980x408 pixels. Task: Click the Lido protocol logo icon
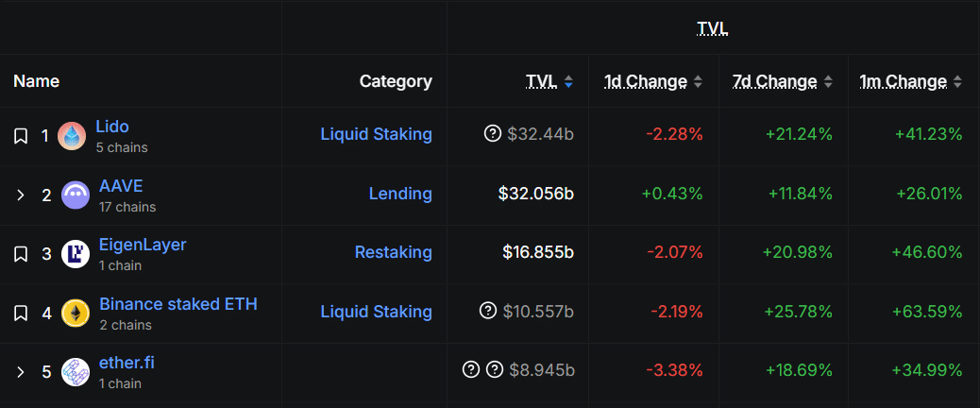pos(72,136)
